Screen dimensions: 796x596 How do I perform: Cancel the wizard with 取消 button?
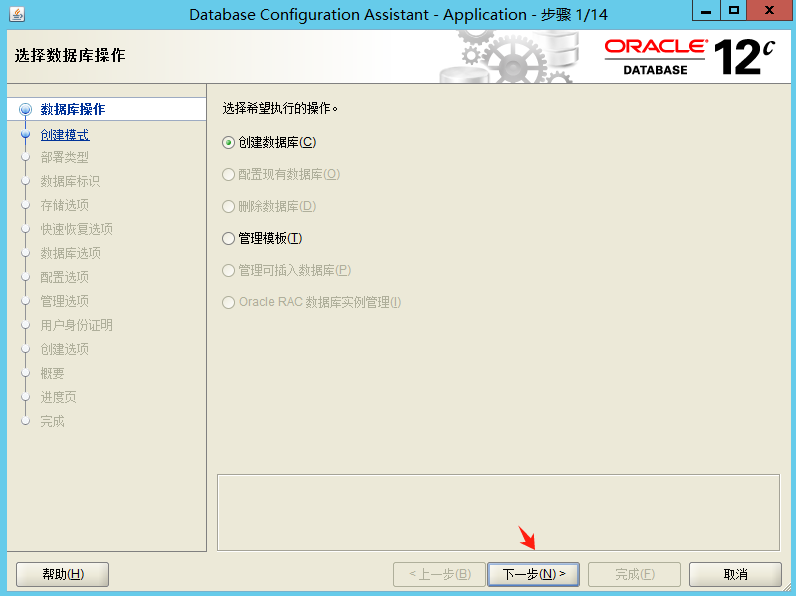735,574
